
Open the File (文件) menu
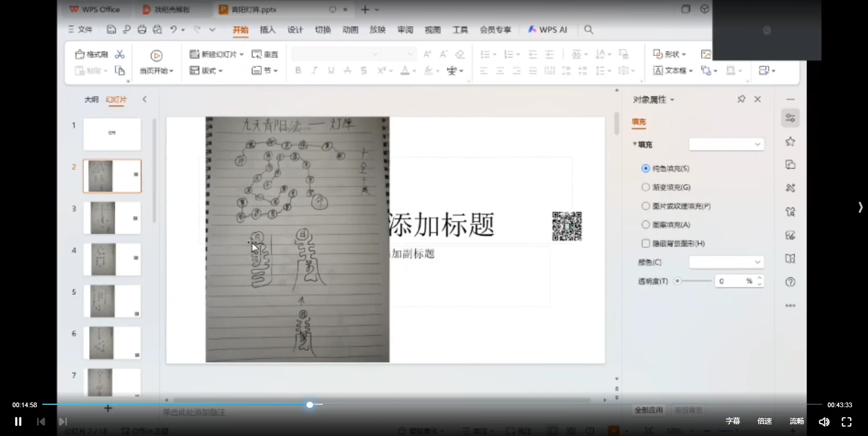[80, 29]
